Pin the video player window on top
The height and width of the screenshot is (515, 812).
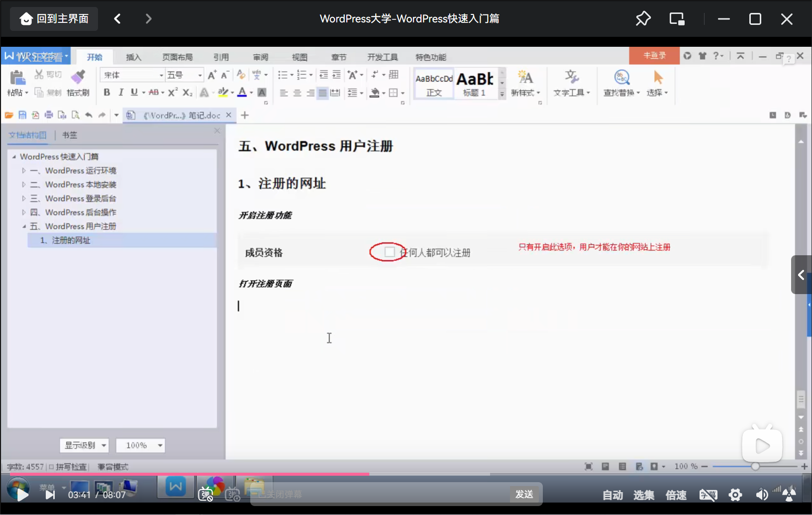click(643, 19)
